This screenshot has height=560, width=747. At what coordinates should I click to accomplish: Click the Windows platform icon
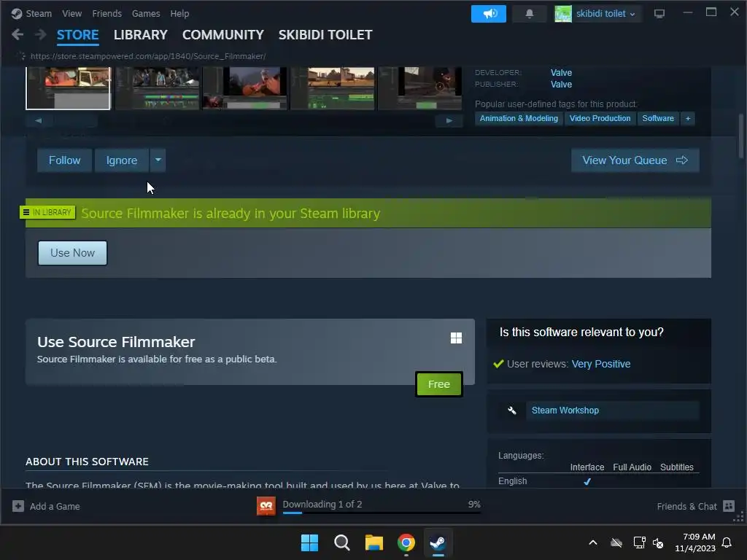456,338
